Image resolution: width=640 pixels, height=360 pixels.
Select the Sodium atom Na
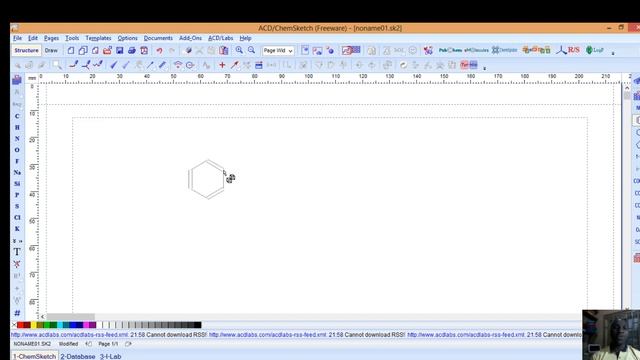[17, 173]
